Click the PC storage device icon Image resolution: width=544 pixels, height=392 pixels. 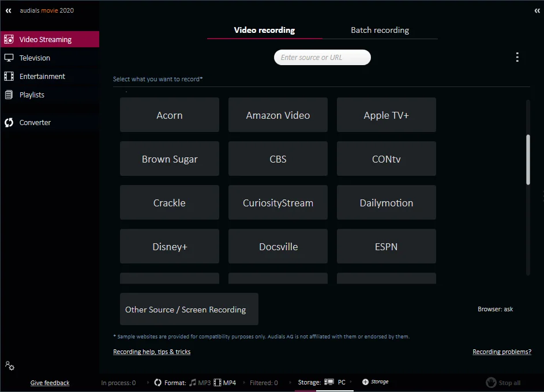tap(329, 382)
